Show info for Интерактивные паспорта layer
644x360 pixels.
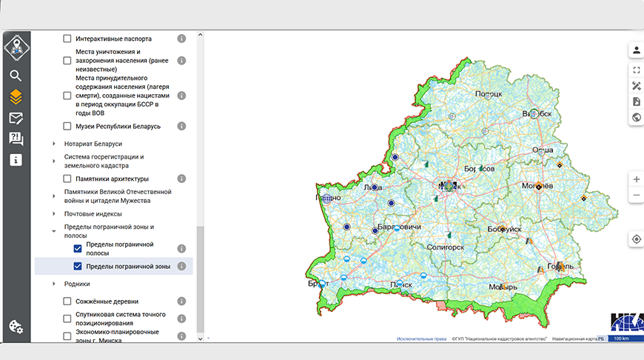tap(181, 39)
